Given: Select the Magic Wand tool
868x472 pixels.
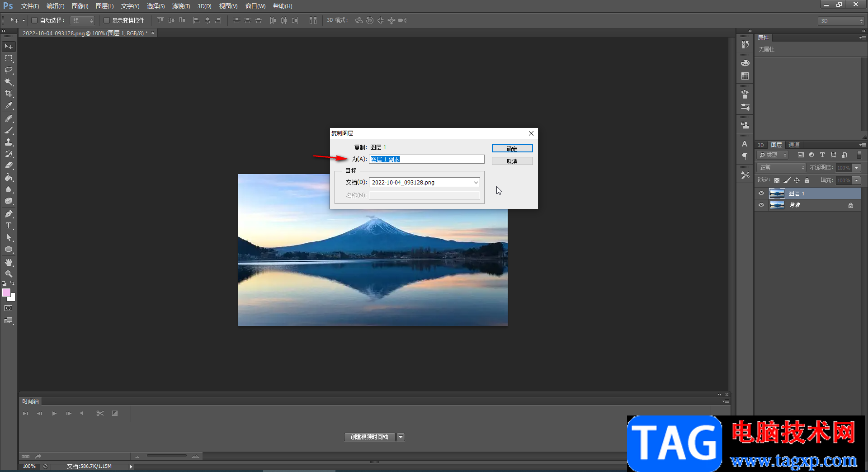Looking at the screenshot, I should click(x=9, y=82).
